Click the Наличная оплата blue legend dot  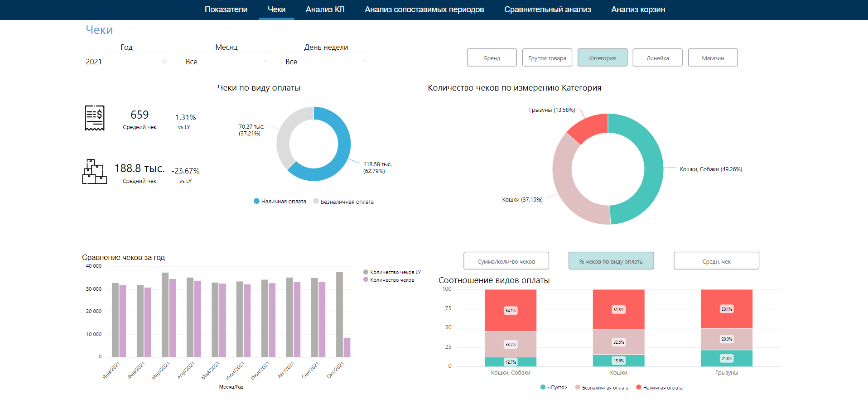256,201
